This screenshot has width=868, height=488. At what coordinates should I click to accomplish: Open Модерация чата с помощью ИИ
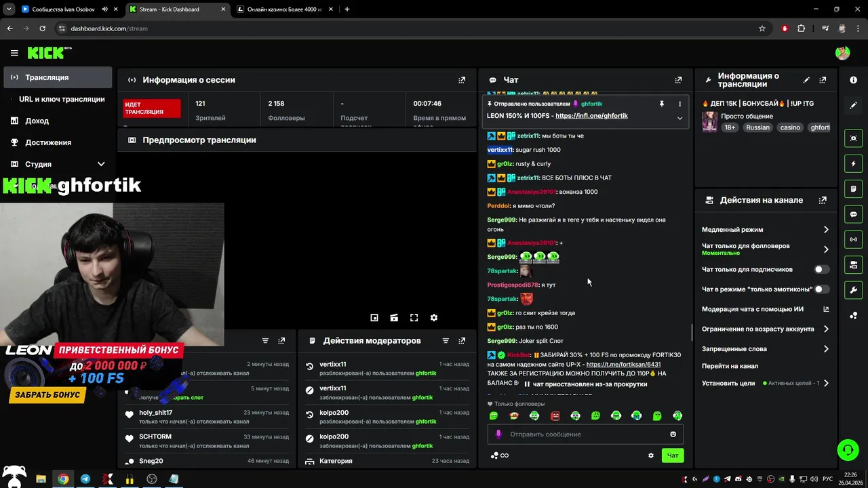[x=765, y=309]
